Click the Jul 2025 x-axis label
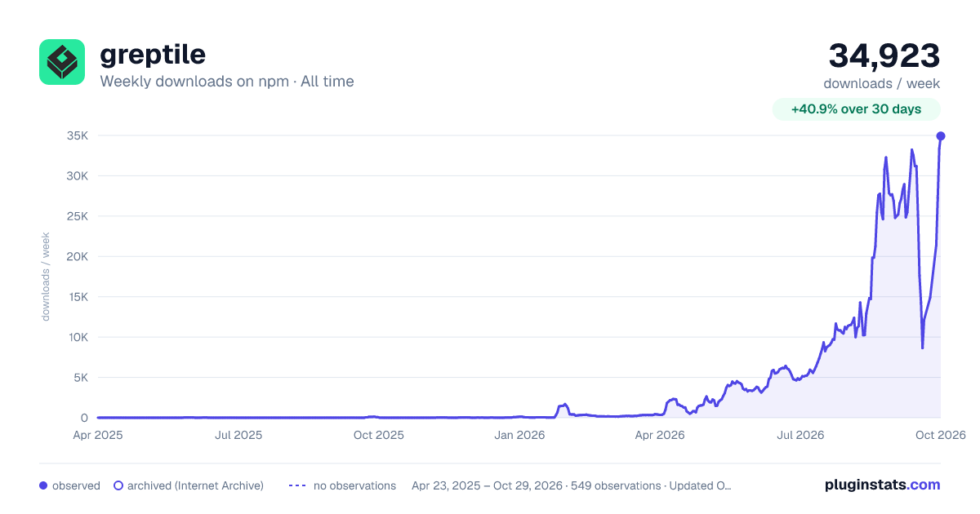 [238, 435]
